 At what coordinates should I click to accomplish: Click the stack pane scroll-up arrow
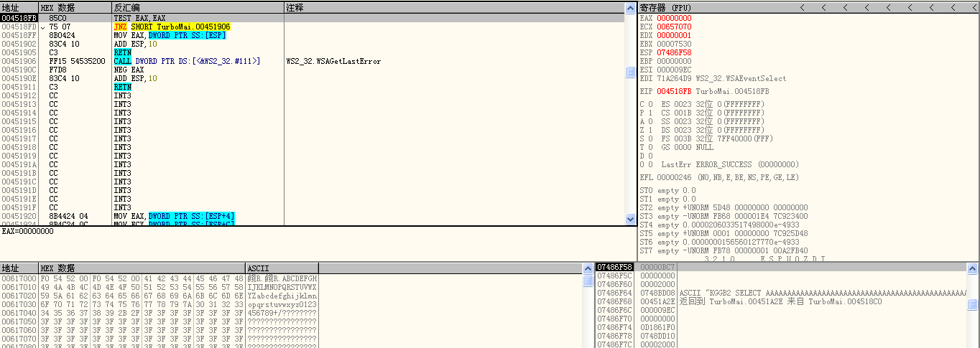[974, 268]
